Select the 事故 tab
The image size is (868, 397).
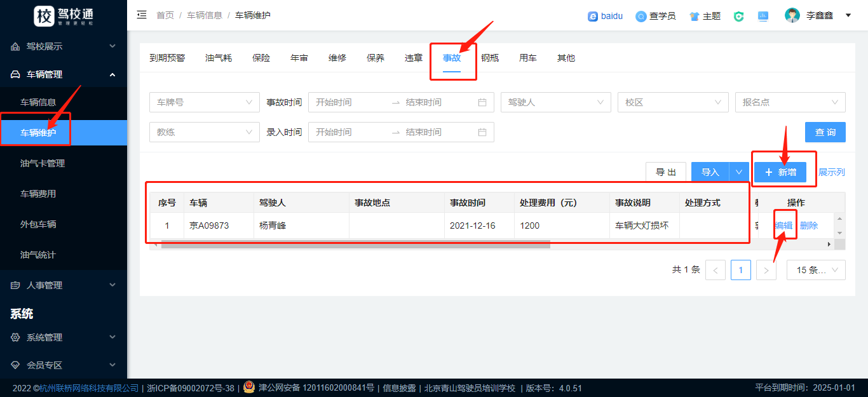[x=452, y=58]
